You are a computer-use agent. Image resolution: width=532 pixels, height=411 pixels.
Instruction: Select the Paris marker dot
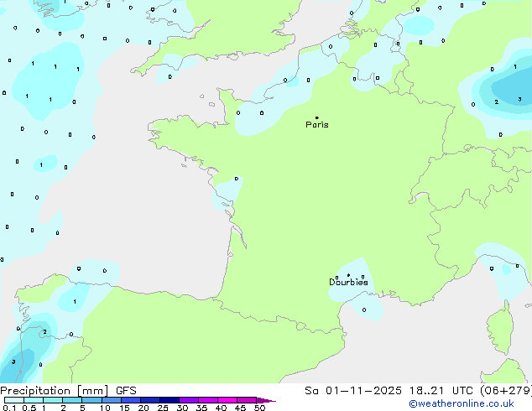[x=317, y=117]
